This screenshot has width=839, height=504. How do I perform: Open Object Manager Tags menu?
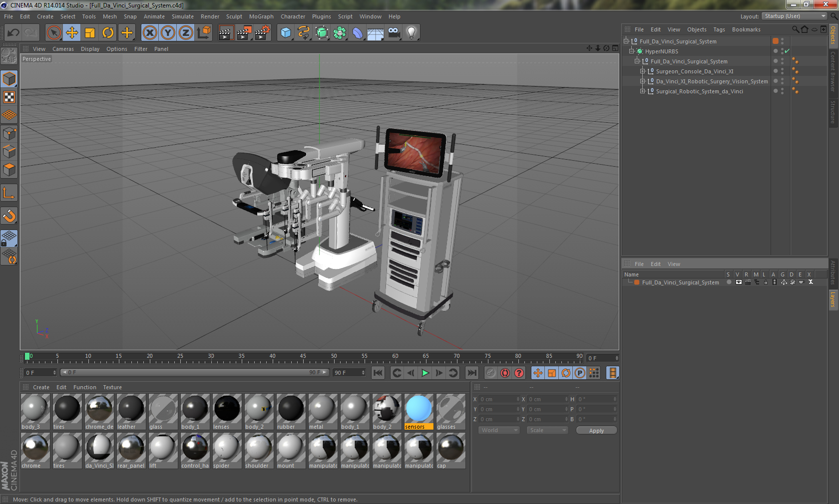[x=719, y=29]
